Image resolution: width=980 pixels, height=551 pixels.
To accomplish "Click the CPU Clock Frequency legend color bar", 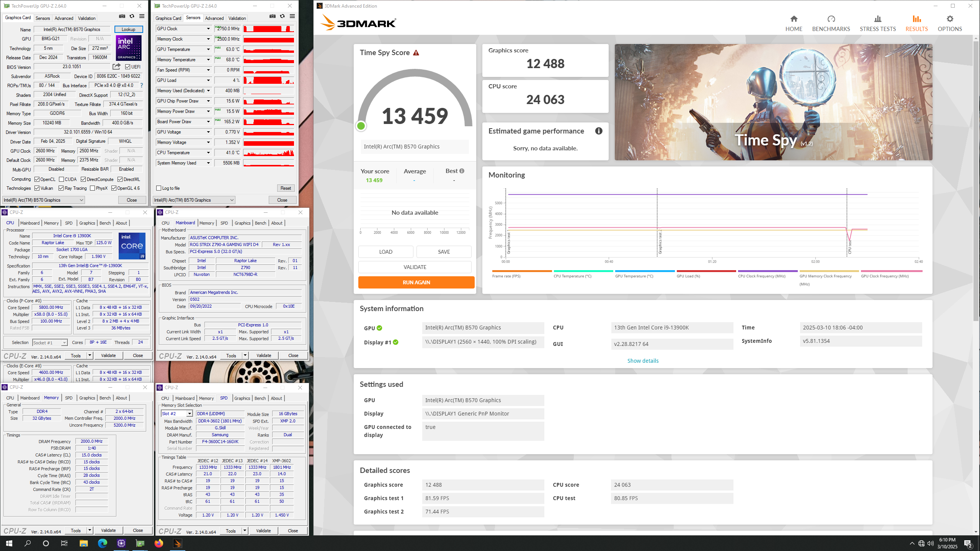I will pos(768,271).
